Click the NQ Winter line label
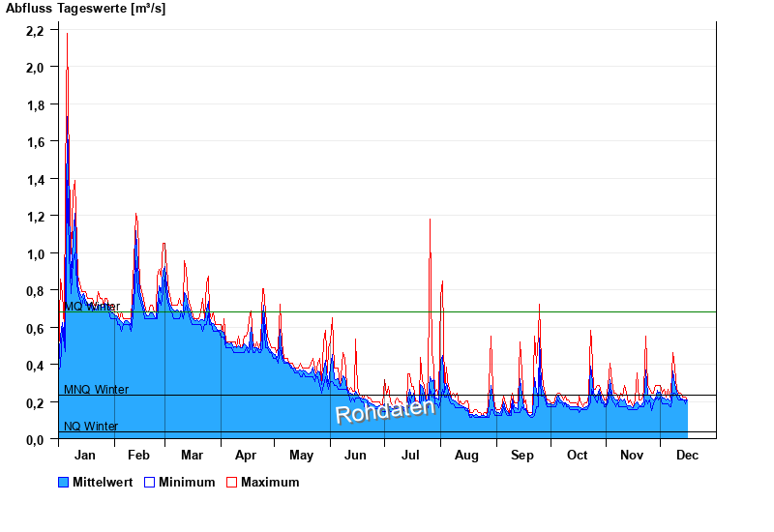774x532 pixels. (x=91, y=427)
